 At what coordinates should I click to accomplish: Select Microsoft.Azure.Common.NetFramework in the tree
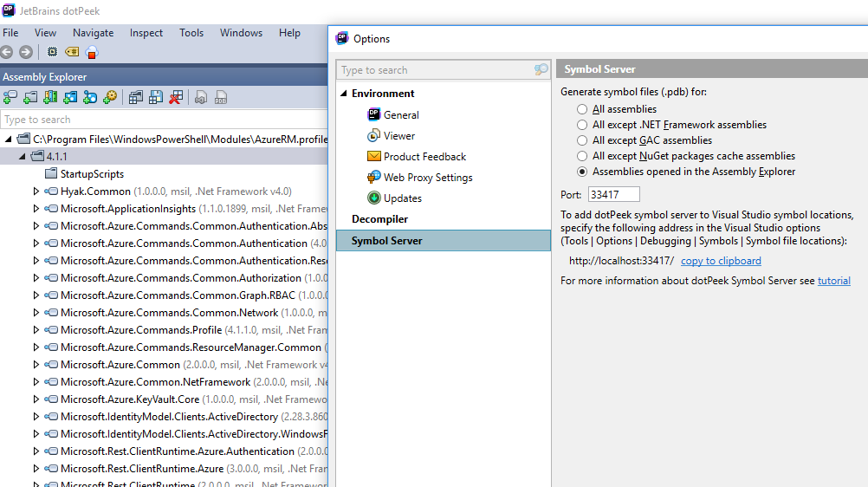[156, 382]
